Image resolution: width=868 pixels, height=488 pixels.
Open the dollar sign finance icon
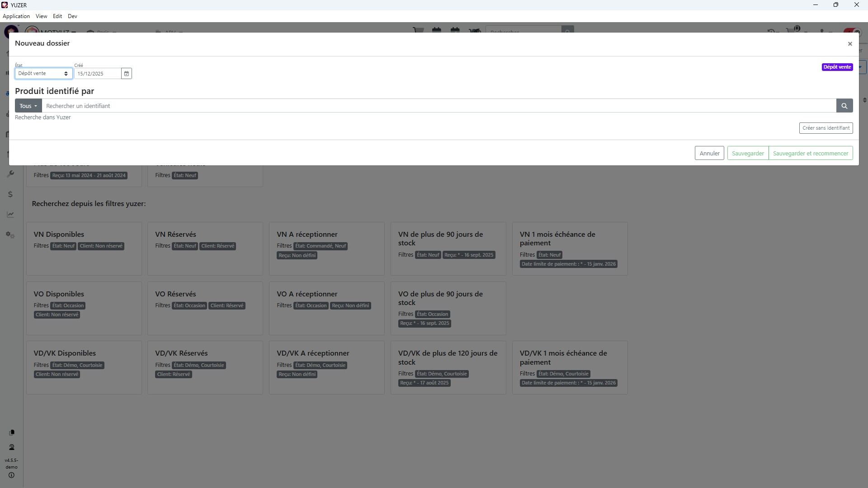(10, 194)
